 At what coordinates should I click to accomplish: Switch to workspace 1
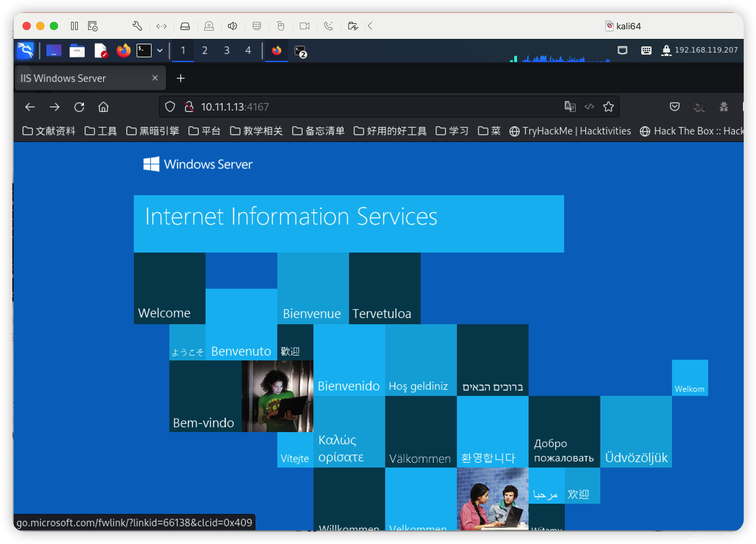(x=183, y=51)
